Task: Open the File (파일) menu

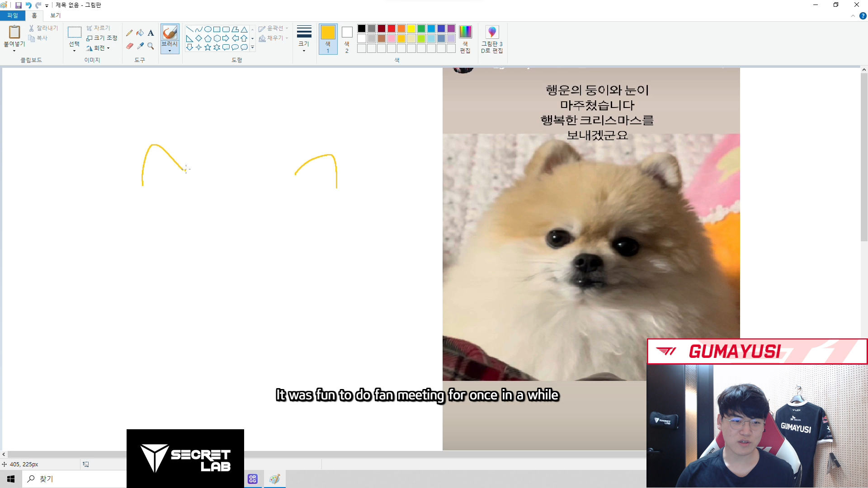Action: [12, 15]
